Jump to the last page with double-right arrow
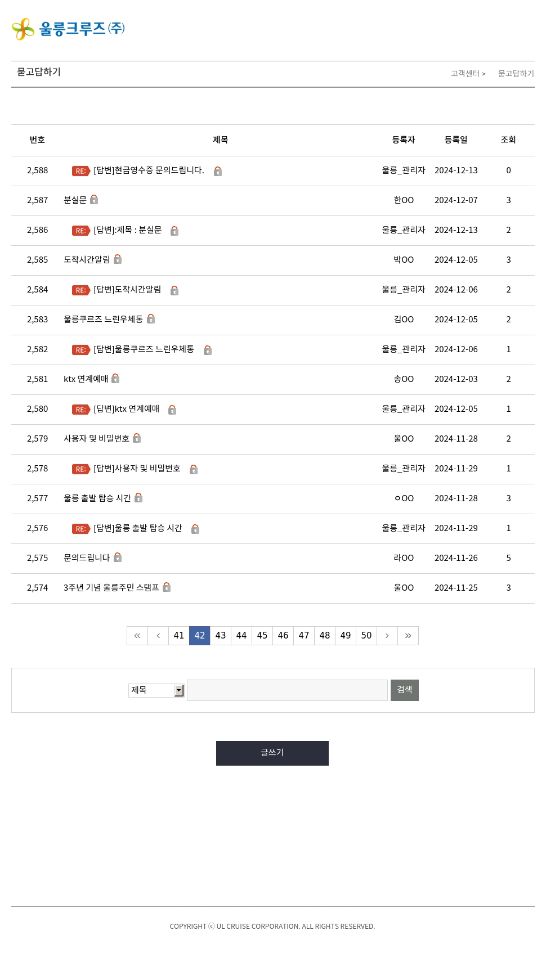The width and height of the screenshot is (546, 980). tap(408, 636)
